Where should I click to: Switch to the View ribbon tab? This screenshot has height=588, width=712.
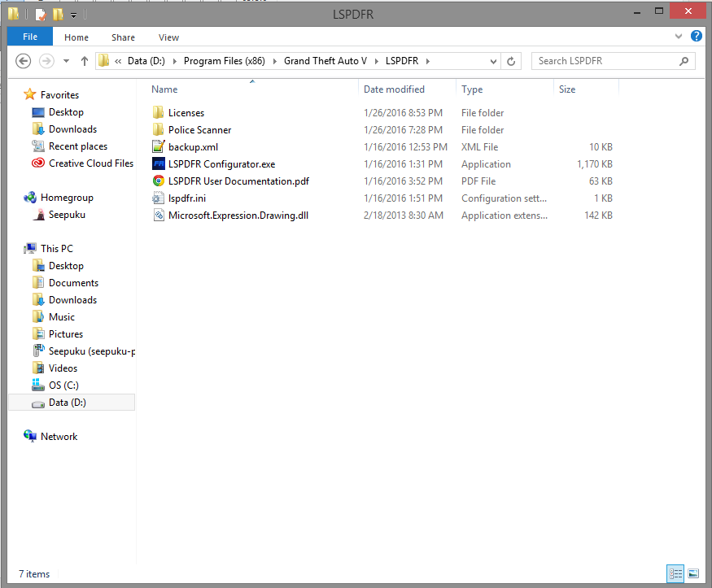pos(168,37)
